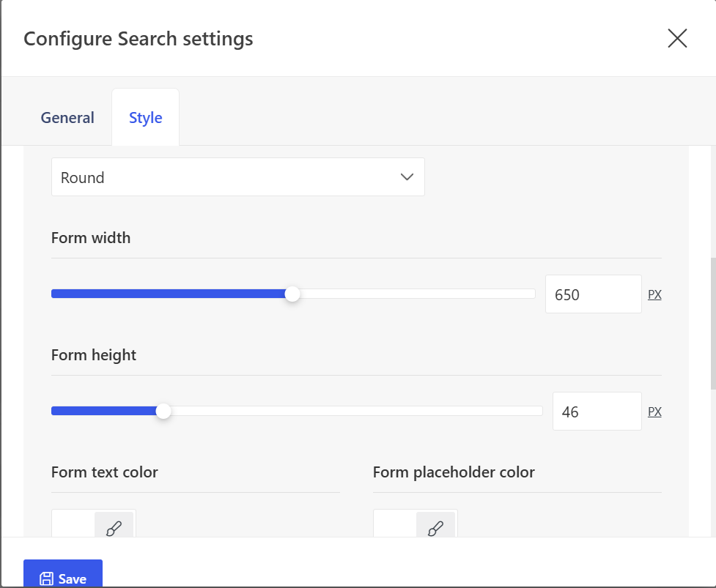The image size is (716, 588).
Task: Close the Configure Search settings dialog
Action: coord(677,38)
